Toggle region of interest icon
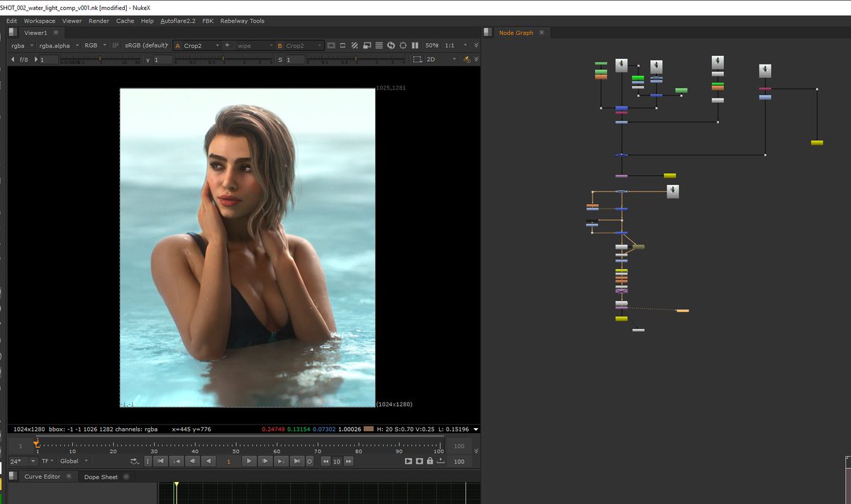Image resolution: width=851 pixels, height=504 pixels. [343, 45]
